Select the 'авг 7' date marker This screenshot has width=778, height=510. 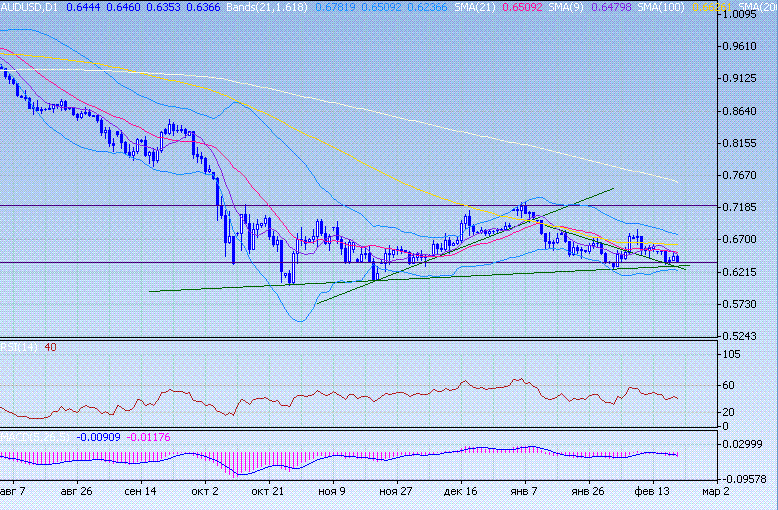14,492
